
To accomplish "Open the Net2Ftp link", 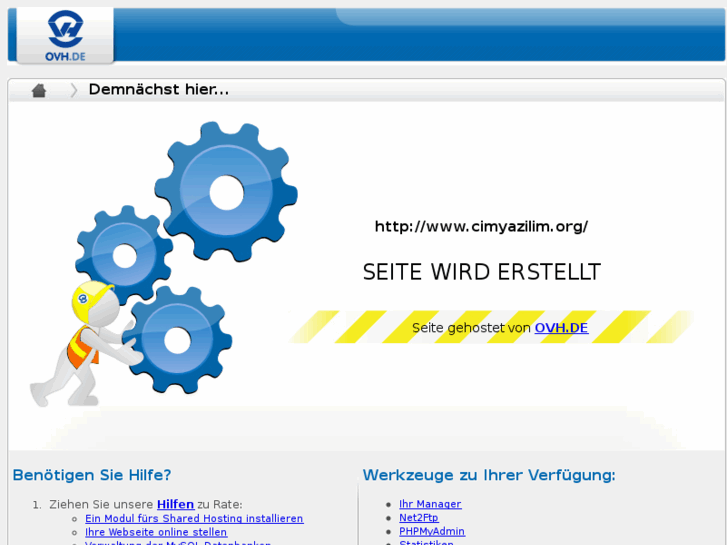I will (419, 517).
